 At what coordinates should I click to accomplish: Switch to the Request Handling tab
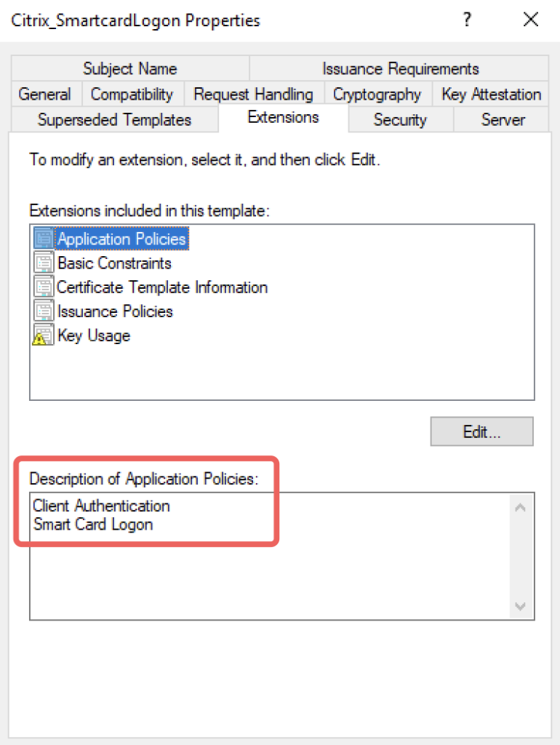(254, 94)
